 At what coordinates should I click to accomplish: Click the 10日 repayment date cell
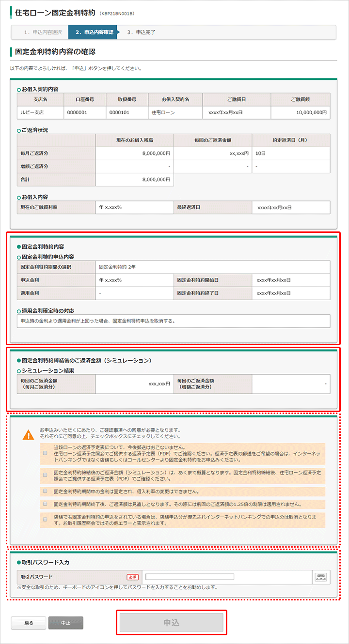point(291,153)
